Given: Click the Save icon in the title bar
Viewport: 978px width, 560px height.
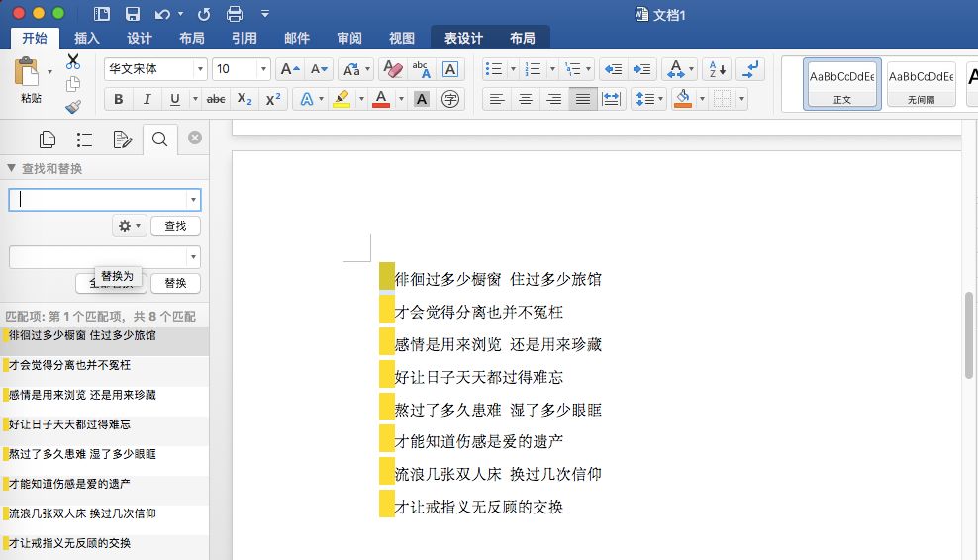Looking at the screenshot, I should 133,14.
